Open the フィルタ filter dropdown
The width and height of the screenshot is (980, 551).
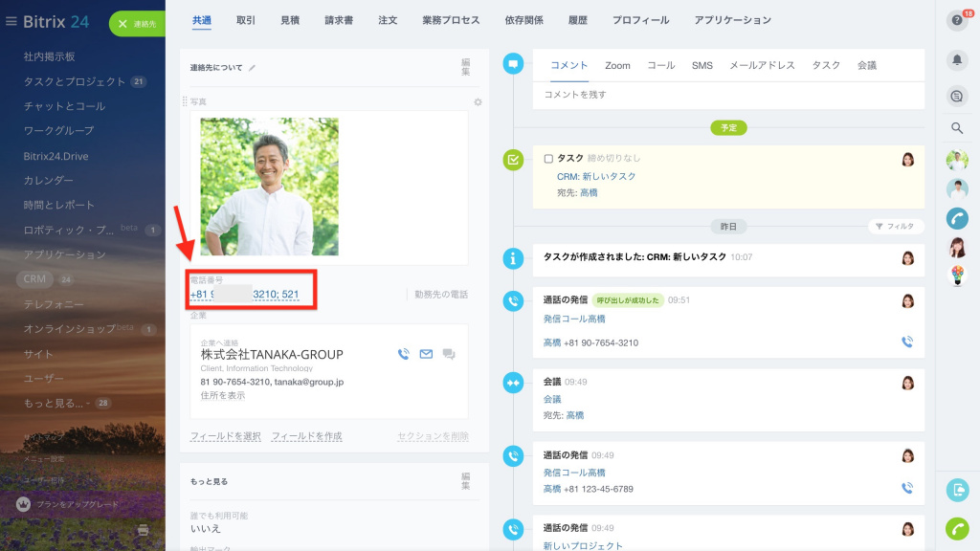(x=896, y=226)
